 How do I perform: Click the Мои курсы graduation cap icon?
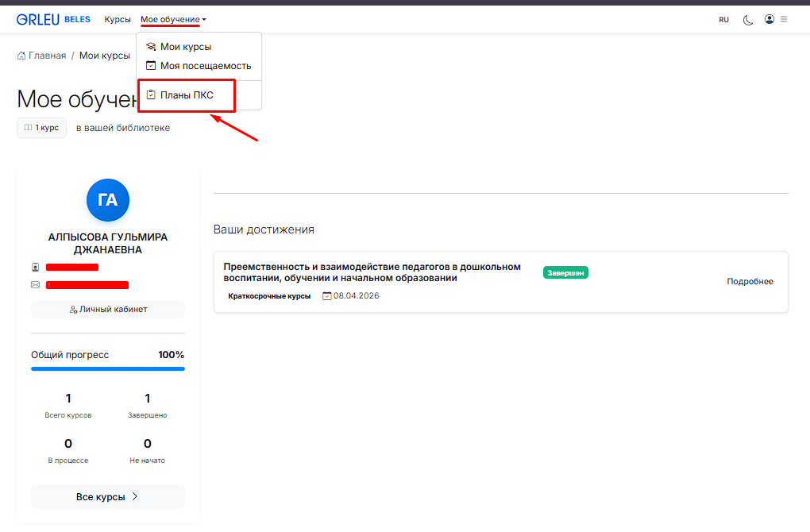[x=151, y=47]
